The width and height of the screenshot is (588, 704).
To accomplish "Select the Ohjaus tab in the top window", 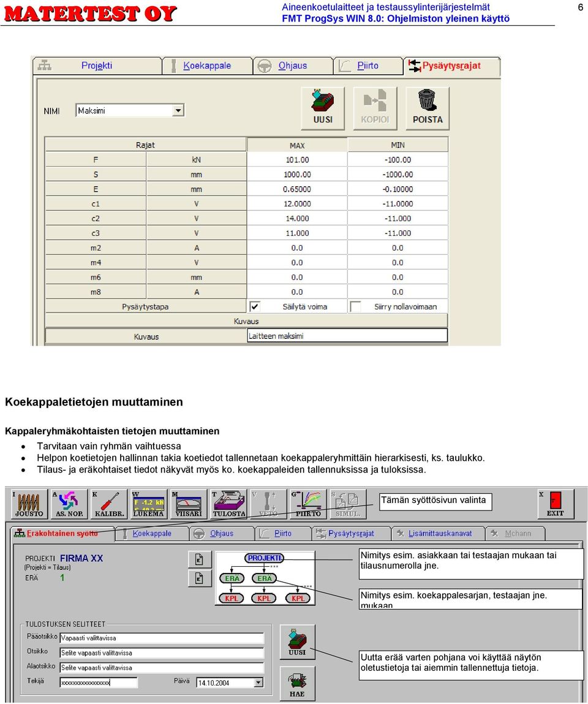I will (293, 66).
